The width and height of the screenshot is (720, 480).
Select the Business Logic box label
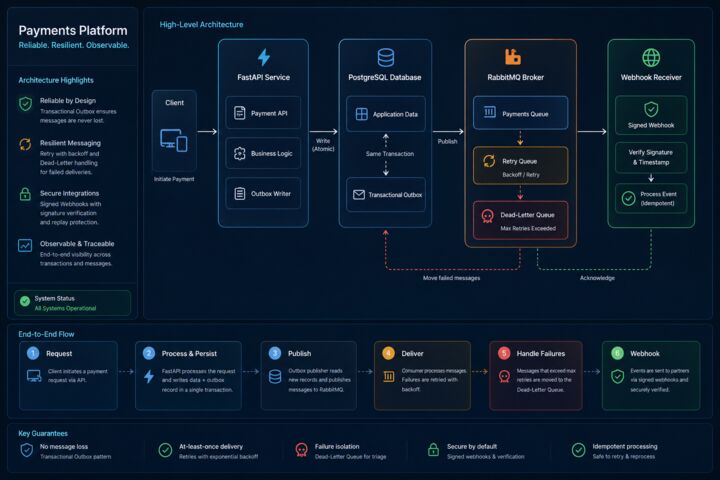(x=271, y=153)
